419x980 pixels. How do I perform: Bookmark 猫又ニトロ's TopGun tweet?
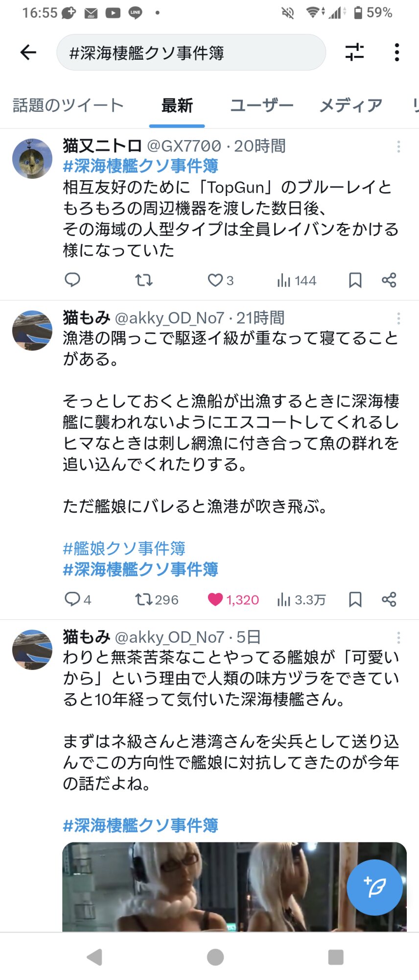(x=355, y=280)
